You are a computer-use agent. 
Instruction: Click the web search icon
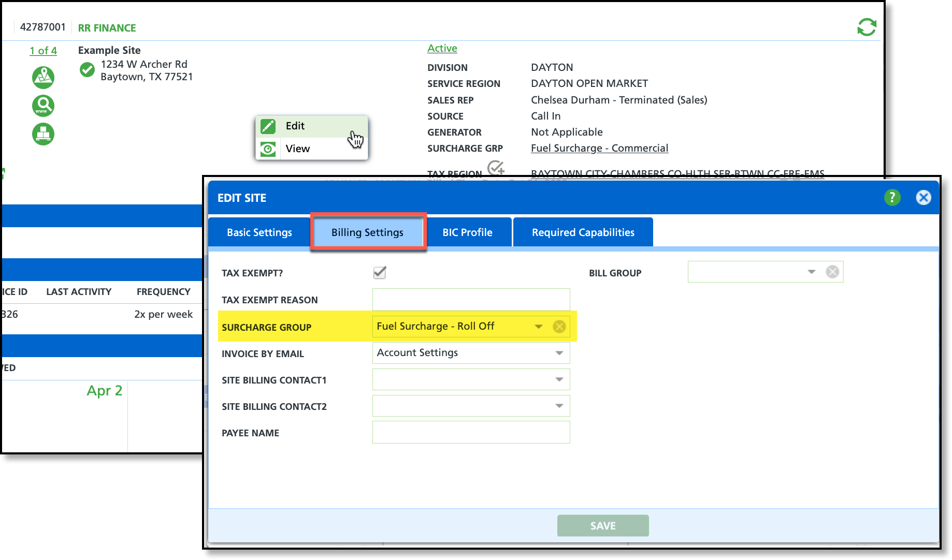(x=44, y=106)
